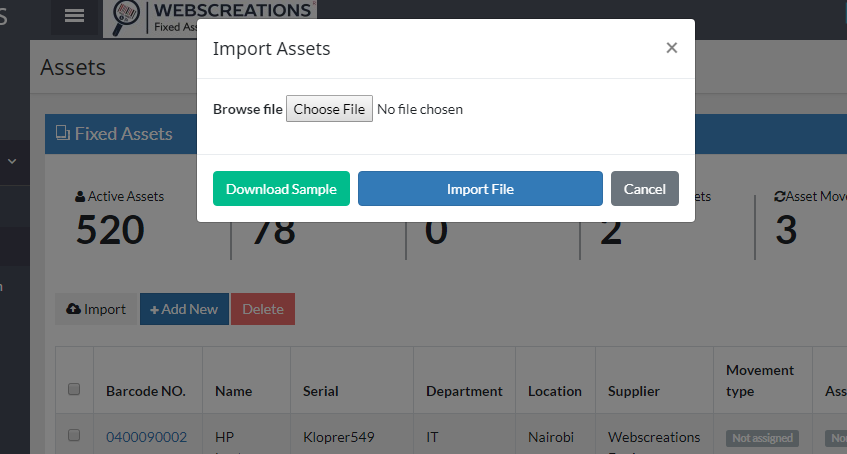This screenshot has width=847, height=454.
Task: Cancel the Import Assets dialog
Action: [644, 189]
